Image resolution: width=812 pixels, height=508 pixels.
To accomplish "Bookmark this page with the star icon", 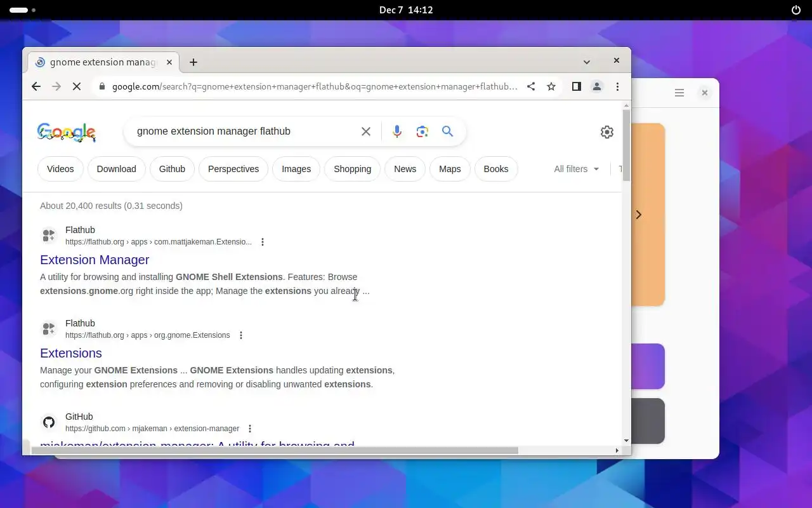I will click(x=551, y=86).
